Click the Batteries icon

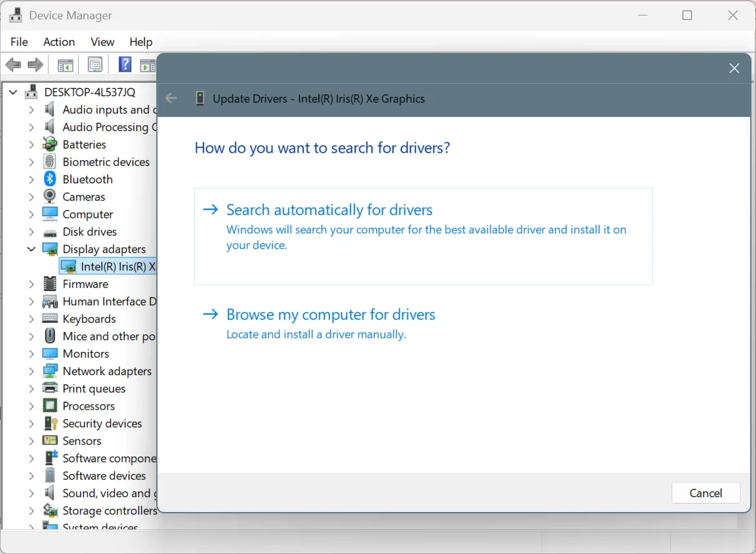50,144
